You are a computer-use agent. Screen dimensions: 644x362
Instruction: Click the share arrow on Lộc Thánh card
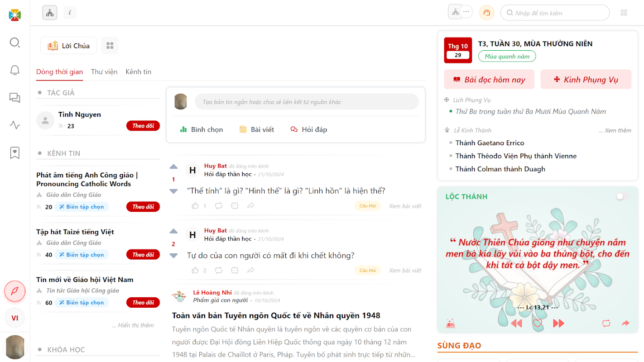(626, 323)
